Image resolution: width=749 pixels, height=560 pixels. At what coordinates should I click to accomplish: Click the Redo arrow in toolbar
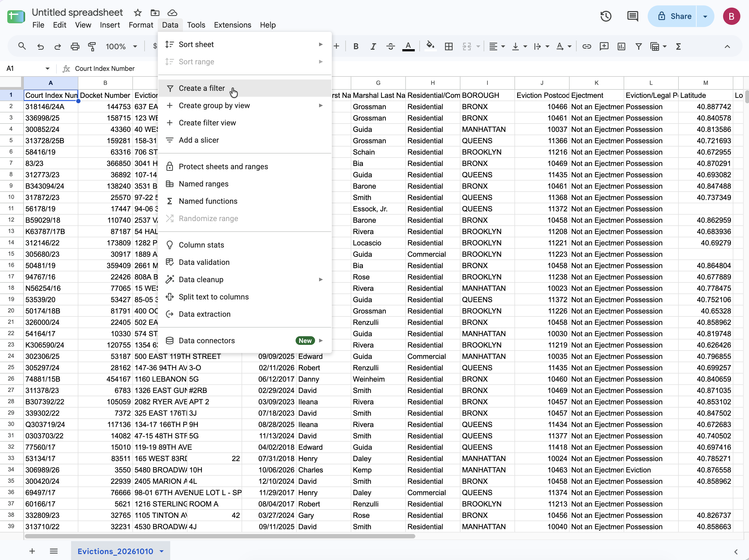coord(58,46)
